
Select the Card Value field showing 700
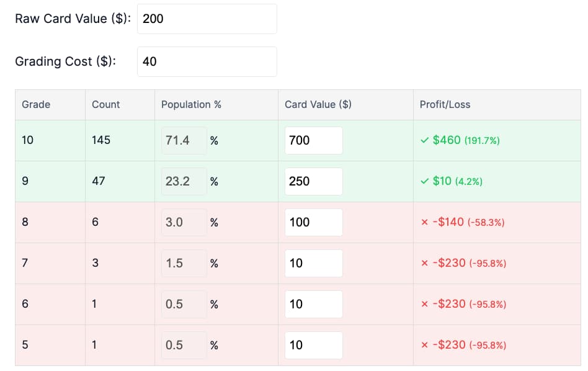coord(313,140)
